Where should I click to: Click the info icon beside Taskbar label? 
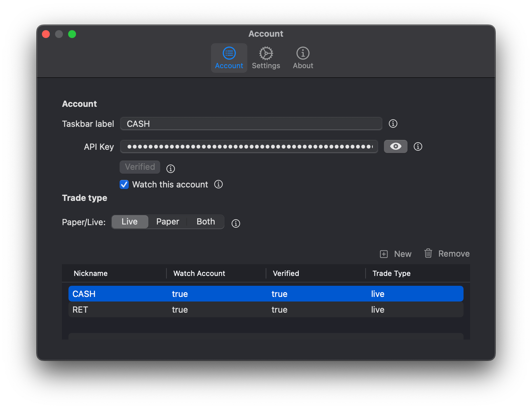(393, 124)
